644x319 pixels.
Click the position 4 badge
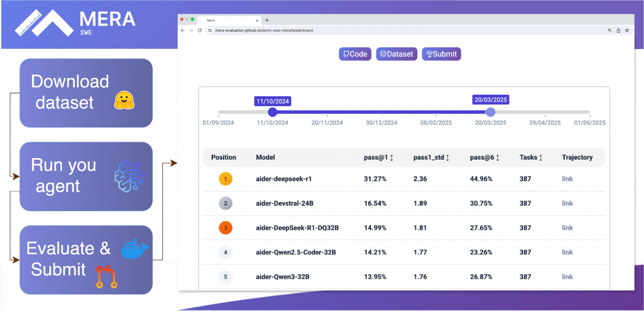click(x=225, y=252)
